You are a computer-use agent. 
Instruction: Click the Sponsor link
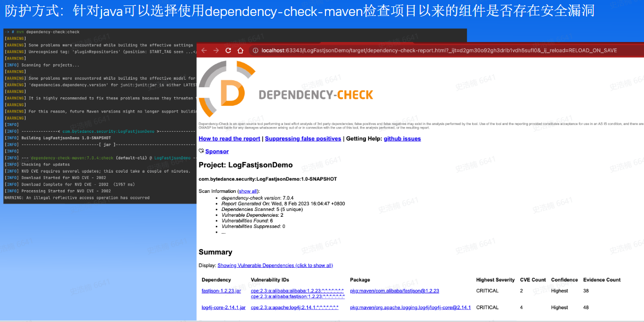(217, 151)
